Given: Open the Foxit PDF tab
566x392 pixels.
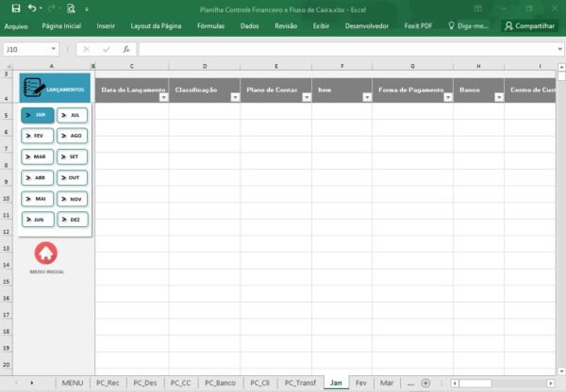Looking at the screenshot, I should point(418,26).
